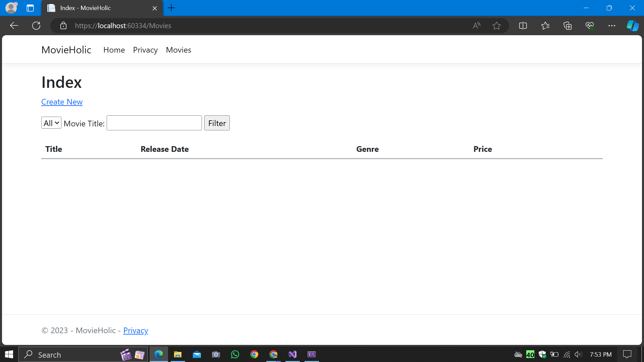Viewport: 644px width, 362px height.
Task: Click the Filter button
Action: pos(217,123)
